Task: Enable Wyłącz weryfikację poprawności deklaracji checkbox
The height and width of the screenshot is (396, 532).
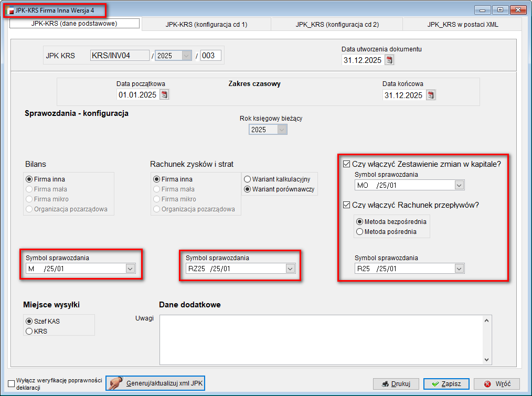Action: tap(12, 384)
